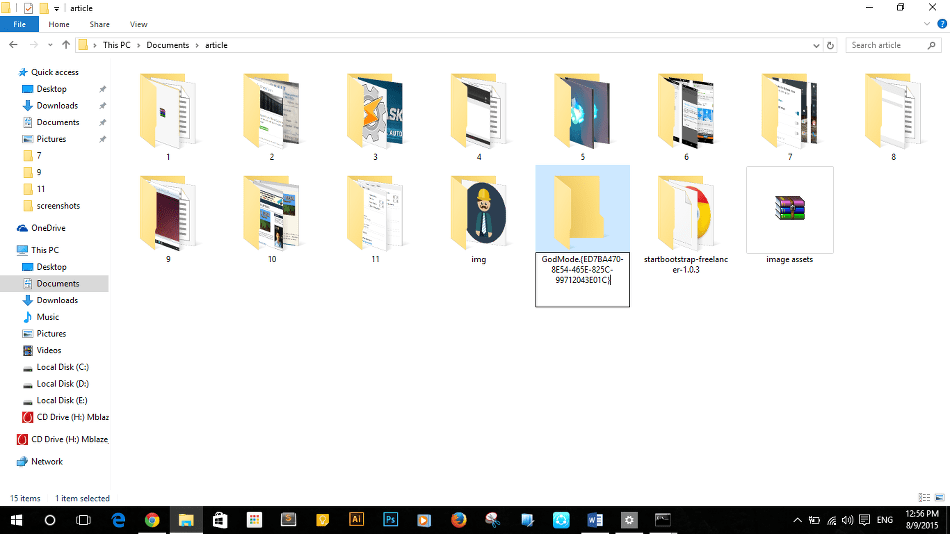
Task: Switch to the View ribbon tab
Action: coord(138,24)
